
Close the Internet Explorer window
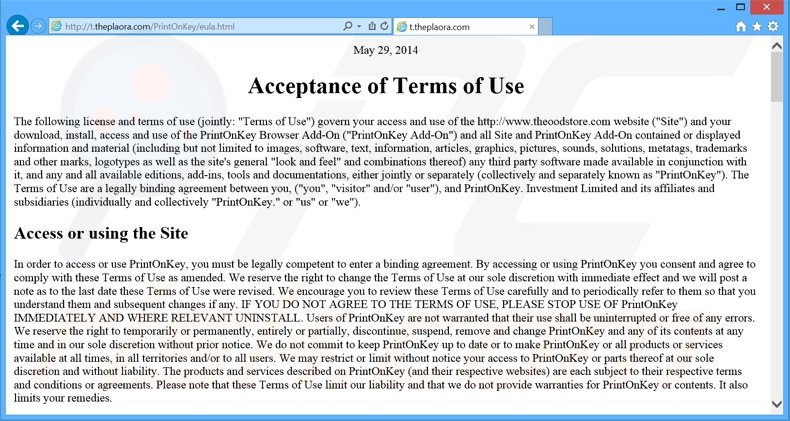click(x=768, y=7)
